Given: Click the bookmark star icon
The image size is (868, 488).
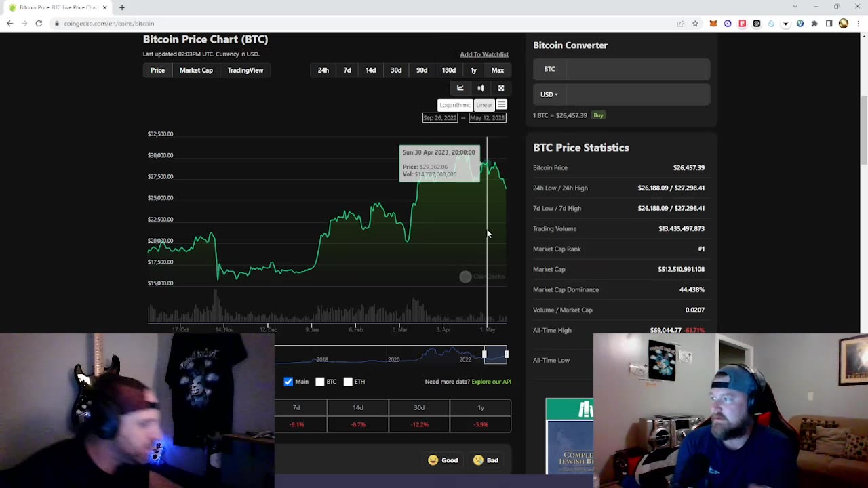Looking at the screenshot, I should (x=695, y=24).
